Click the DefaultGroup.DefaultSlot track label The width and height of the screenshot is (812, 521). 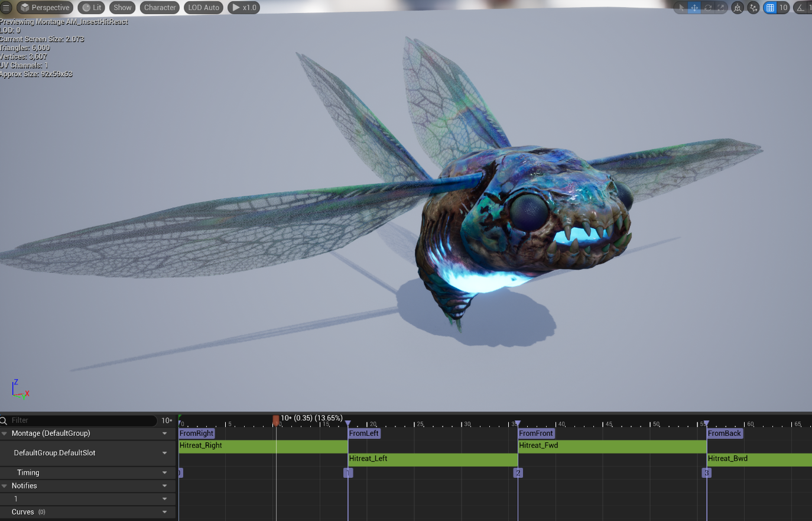(x=54, y=453)
